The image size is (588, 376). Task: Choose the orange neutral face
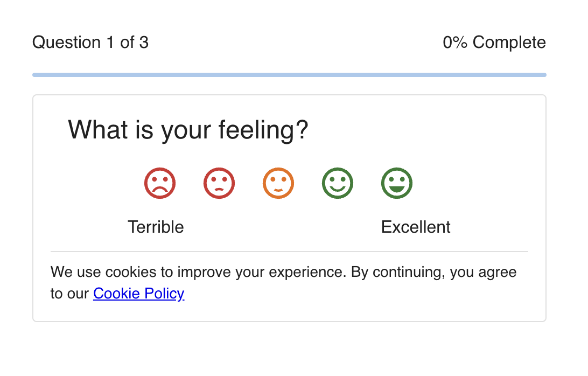click(278, 183)
